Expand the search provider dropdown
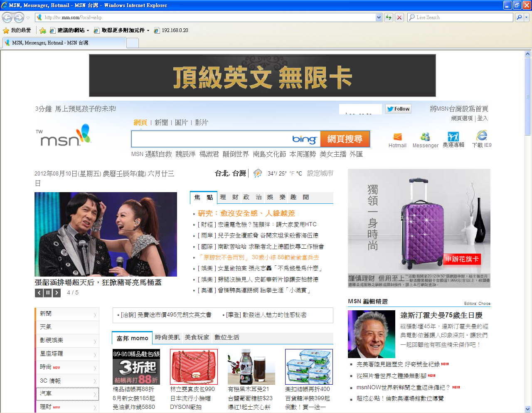 [x=527, y=17]
